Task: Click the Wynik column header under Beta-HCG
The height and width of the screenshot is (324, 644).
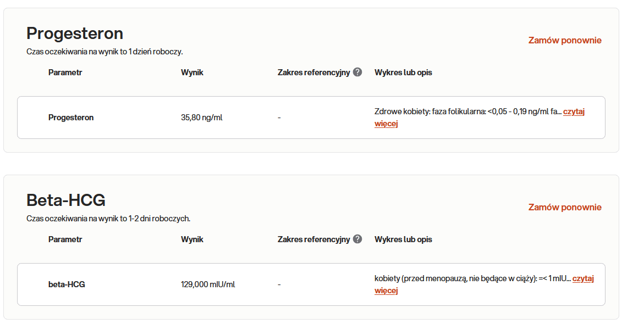Action: point(192,239)
